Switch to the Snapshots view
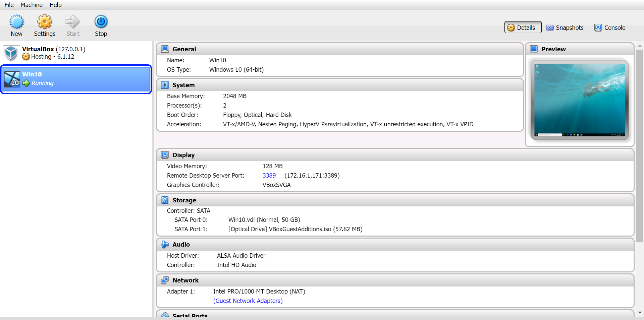 pyautogui.click(x=565, y=27)
